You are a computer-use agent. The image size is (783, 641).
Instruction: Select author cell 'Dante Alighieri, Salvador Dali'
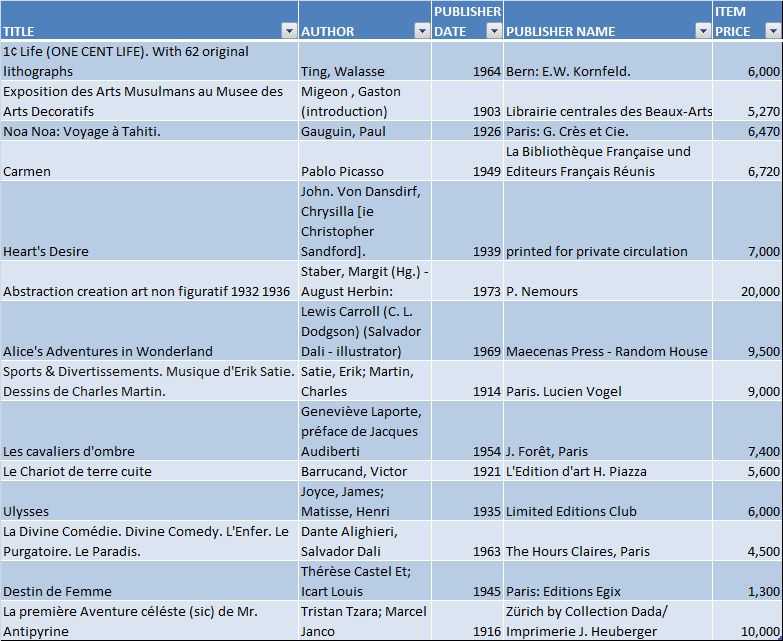(x=365, y=540)
